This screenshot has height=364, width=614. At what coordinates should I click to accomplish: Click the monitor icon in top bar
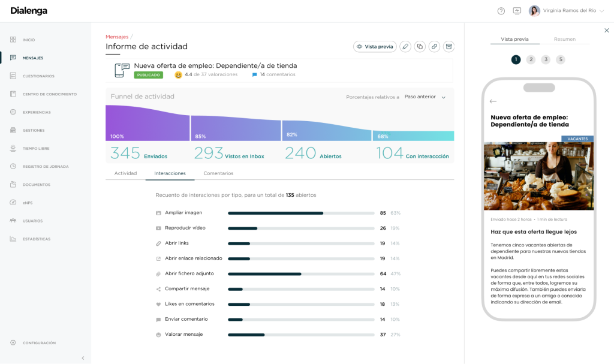tap(517, 11)
